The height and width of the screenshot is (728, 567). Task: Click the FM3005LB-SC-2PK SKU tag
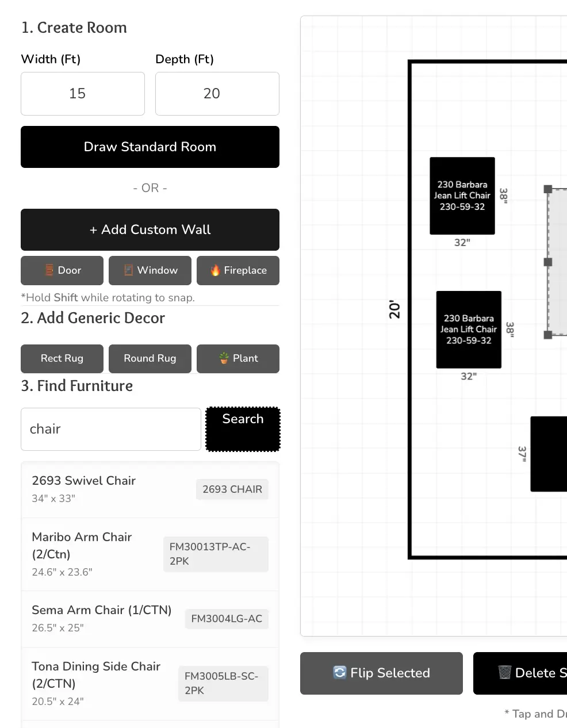pyautogui.click(x=223, y=684)
